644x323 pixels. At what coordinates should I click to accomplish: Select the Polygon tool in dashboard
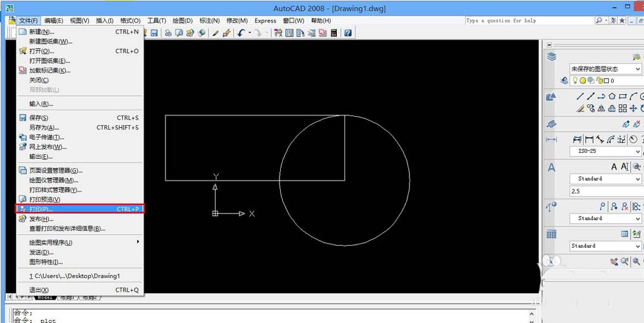(612, 97)
